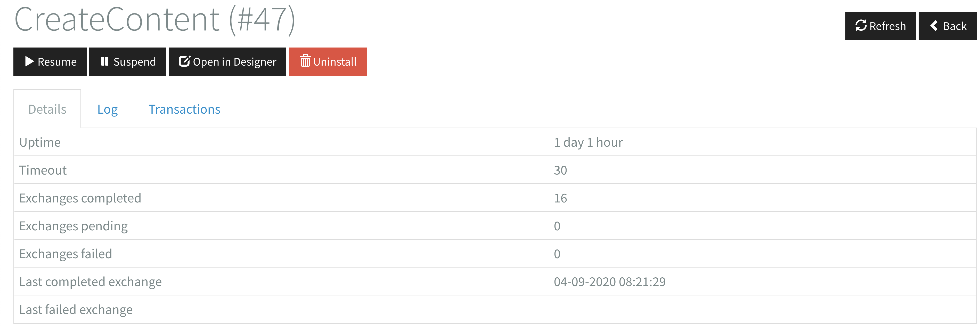Click the left chevron Back icon

pyautogui.click(x=934, y=26)
